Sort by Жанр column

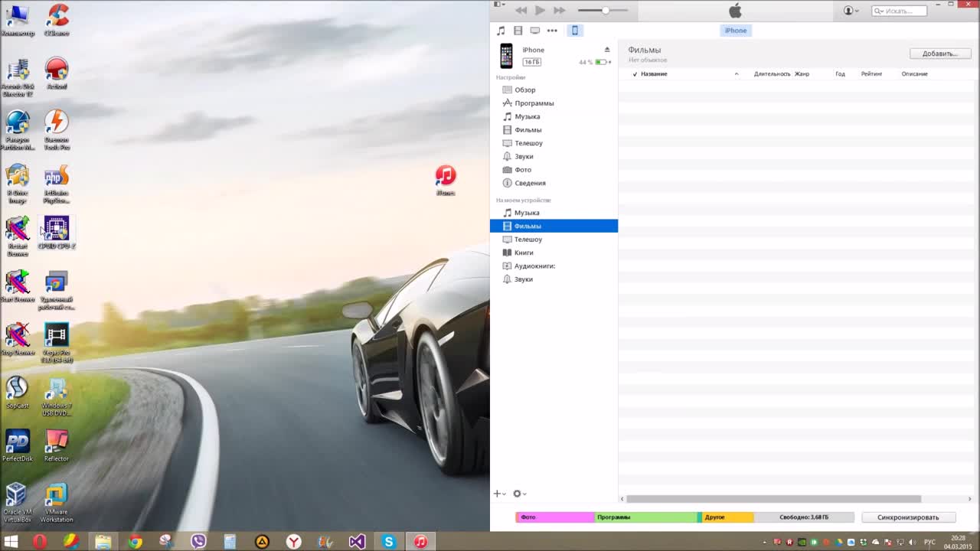click(x=802, y=74)
